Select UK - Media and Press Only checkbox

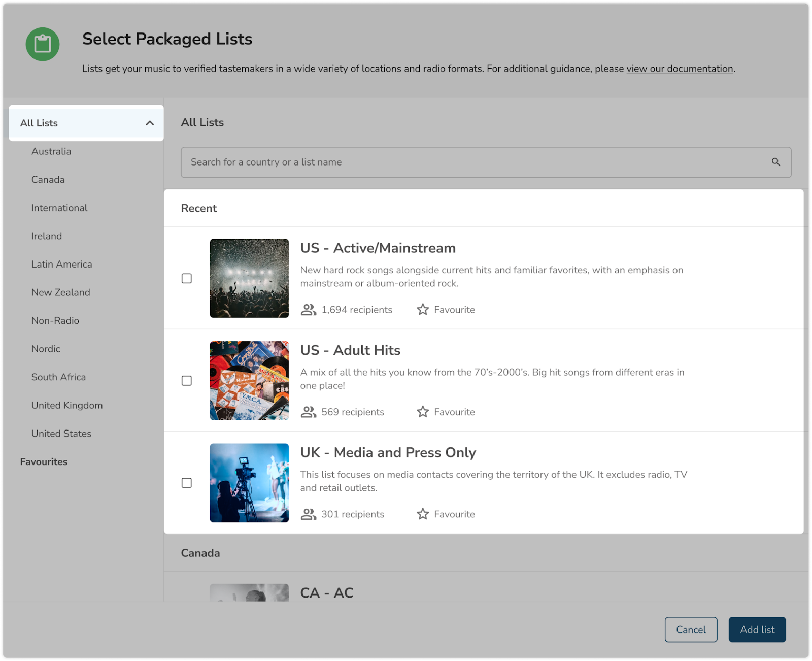point(187,483)
